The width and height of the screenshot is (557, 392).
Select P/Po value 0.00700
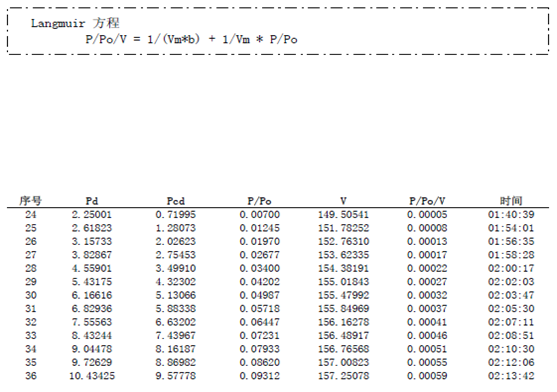[259, 214]
